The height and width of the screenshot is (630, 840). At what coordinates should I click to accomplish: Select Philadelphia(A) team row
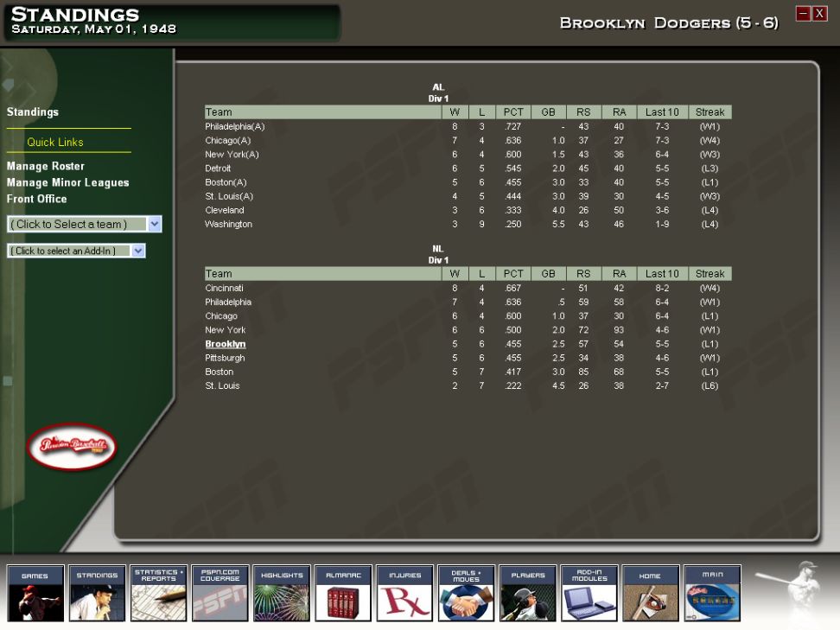[468, 126]
